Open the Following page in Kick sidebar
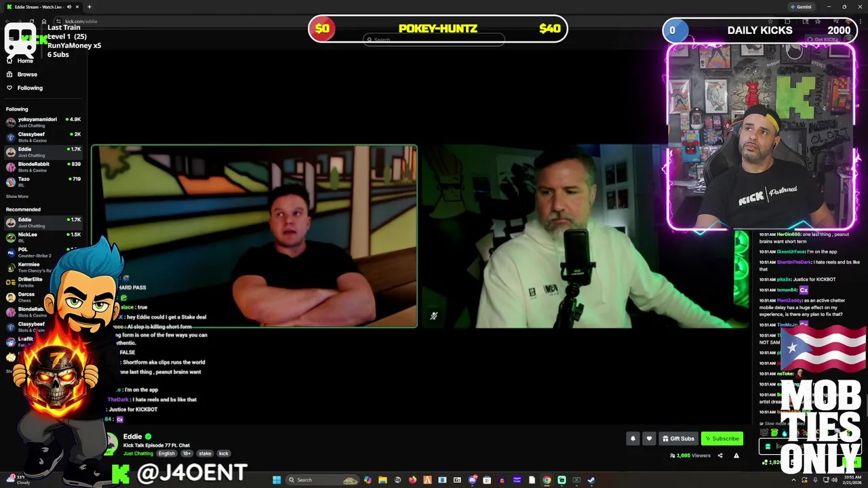The height and width of the screenshot is (488, 868). 30,87
